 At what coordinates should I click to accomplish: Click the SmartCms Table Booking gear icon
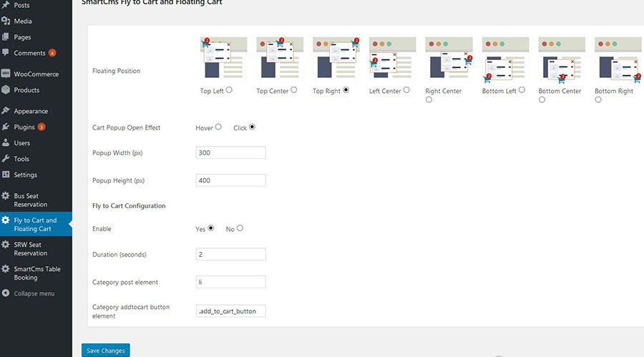[5, 269]
